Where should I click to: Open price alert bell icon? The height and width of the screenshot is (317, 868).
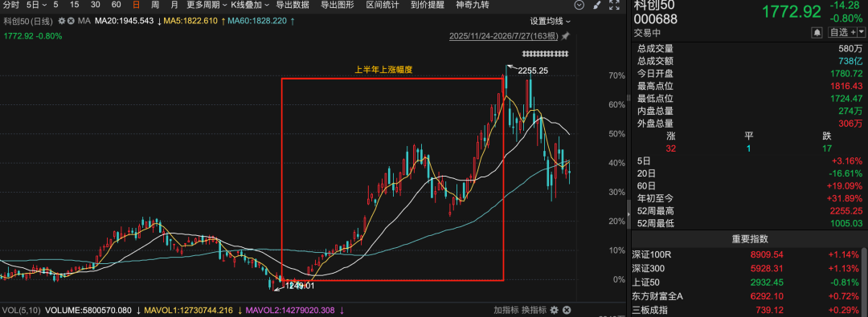point(817,33)
